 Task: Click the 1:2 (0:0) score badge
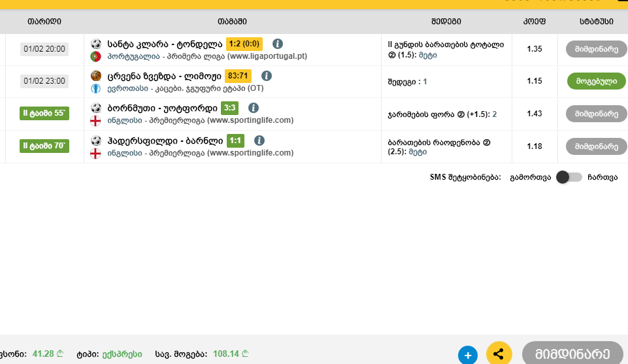pos(244,44)
